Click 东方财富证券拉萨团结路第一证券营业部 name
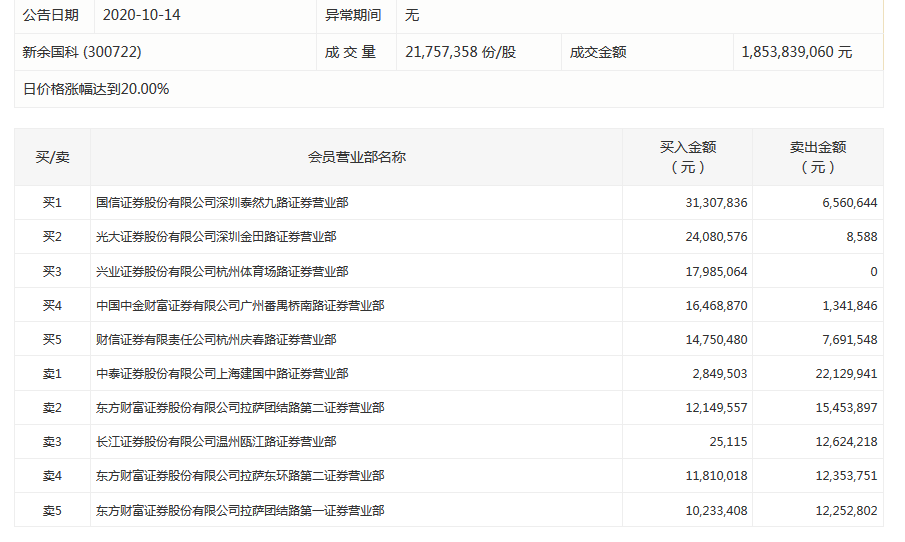The width and height of the screenshot is (905, 542). tap(240, 511)
